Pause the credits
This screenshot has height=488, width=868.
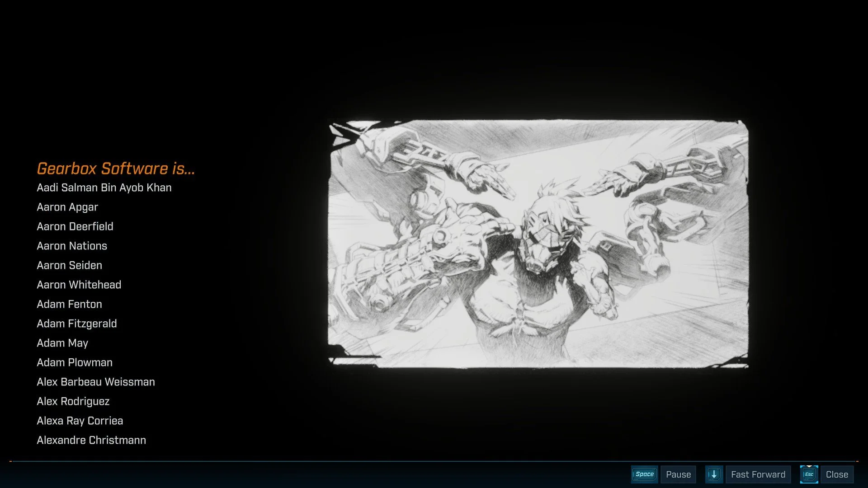coord(678,474)
